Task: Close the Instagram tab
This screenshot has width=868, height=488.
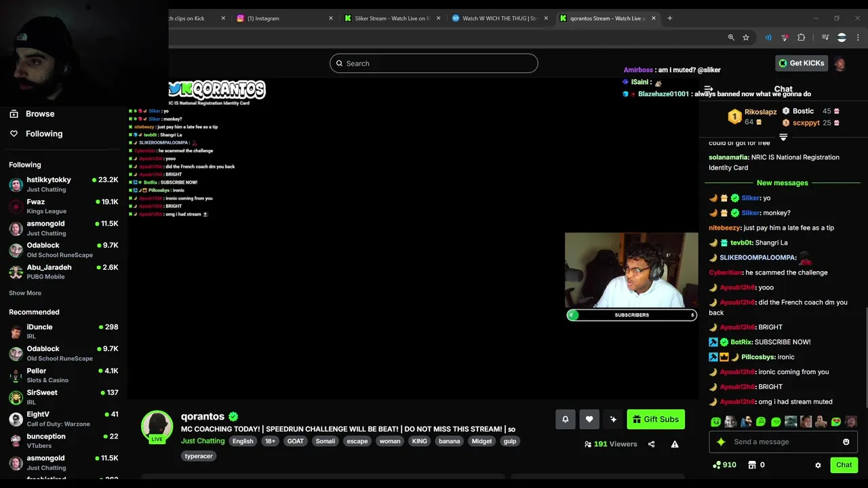Action: tap(331, 18)
